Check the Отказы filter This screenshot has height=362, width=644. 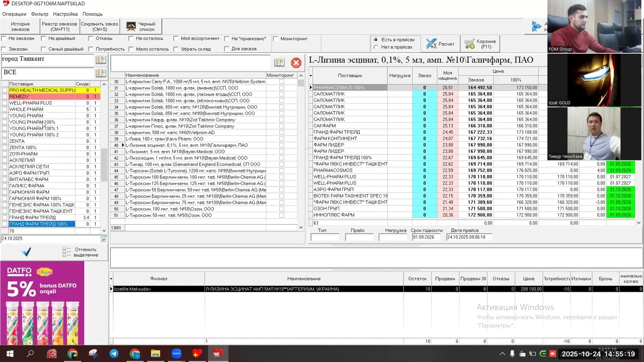tap(91, 38)
